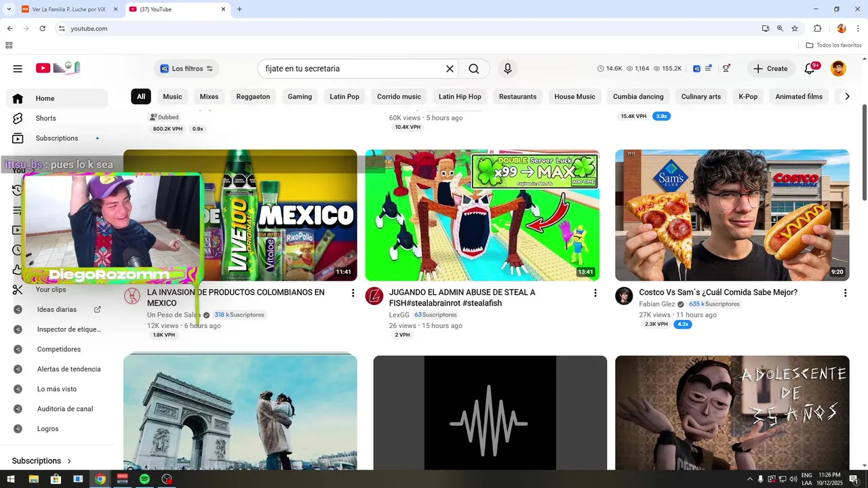Viewport: 868px width, 488px height.
Task: Open the Adolescente de 35 años thumbnail
Action: (x=732, y=412)
